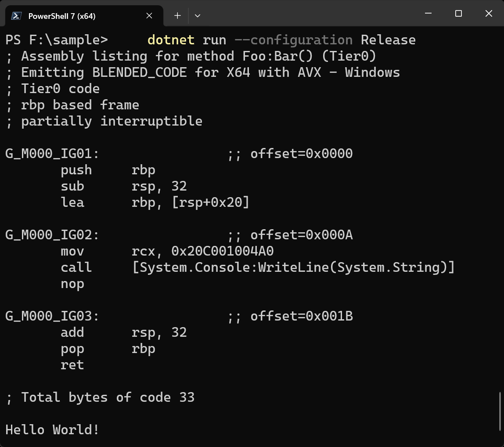Select the nop instruction line
Image resolution: width=504 pixels, height=447 pixels.
coord(72,283)
